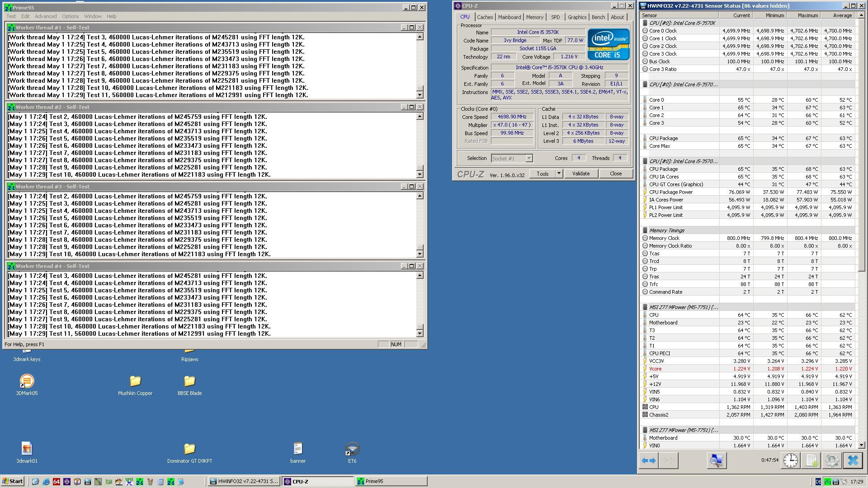This screenshot has width=868, height=488.
Task: Switch to Bench tab in CPU-Z
Action: (x=598, y=17)
